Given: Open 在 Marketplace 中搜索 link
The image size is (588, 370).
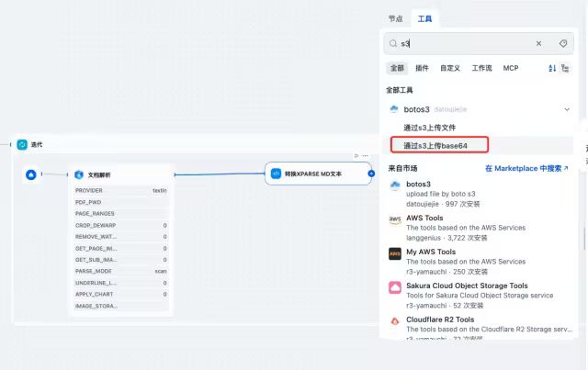Looking at the screenshot, I should pyautogui.click(x=526, y=168).
